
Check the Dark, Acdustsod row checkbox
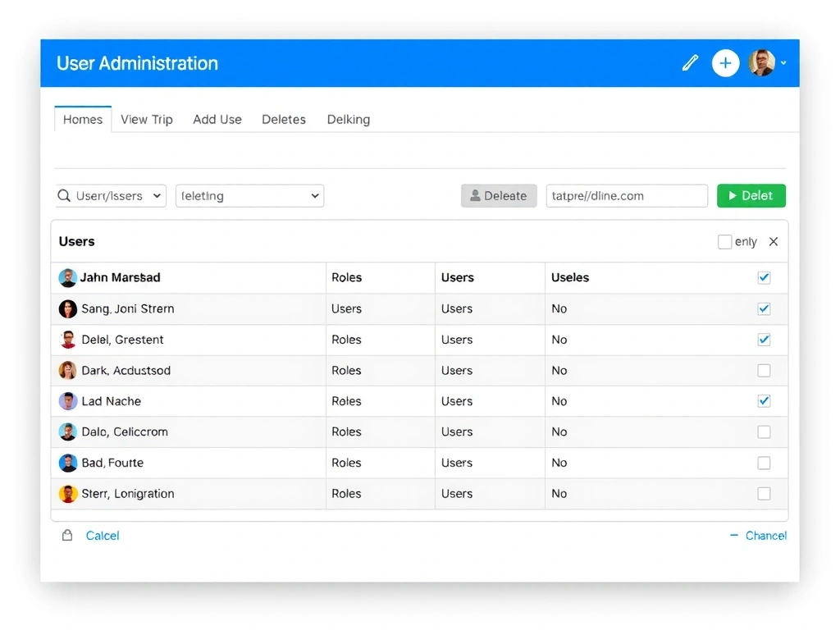pyautogui.click(x=764, y=371)
